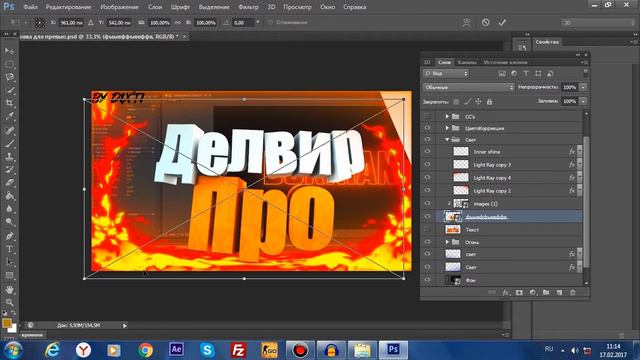640x360 pixels.
Task: Open the Свойства panel tab
Action: (x=547, y=42)
